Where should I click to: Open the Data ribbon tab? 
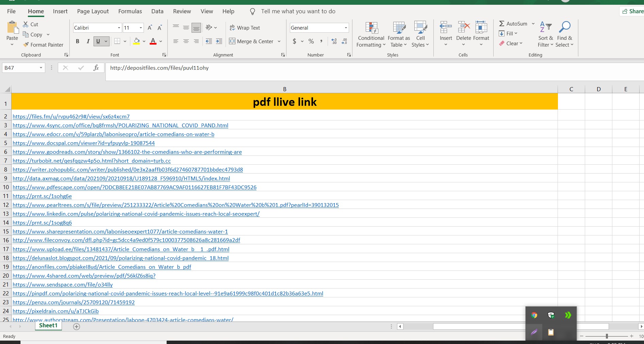[x=157, y=11]
